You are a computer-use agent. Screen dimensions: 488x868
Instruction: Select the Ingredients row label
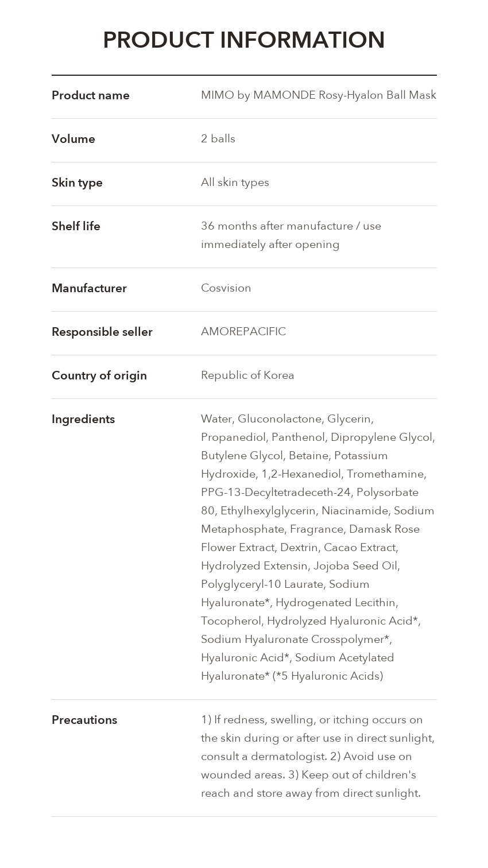point(83,419)
